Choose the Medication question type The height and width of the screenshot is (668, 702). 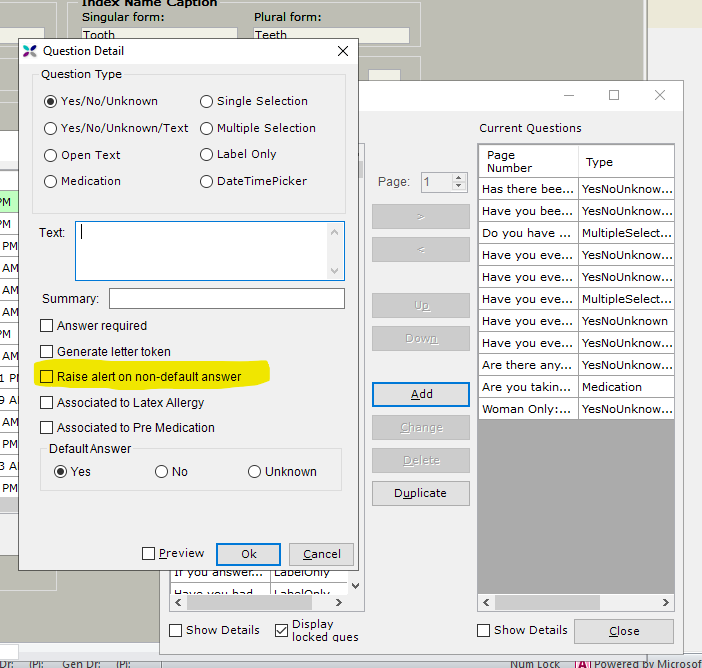[51, 181]
